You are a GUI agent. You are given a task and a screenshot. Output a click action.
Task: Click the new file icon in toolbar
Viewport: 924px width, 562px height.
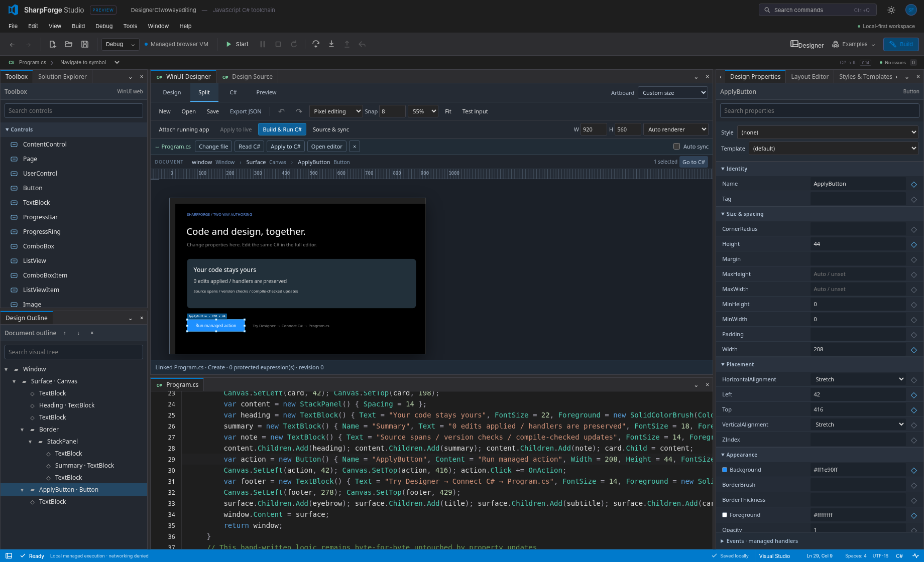coord(52,44)
